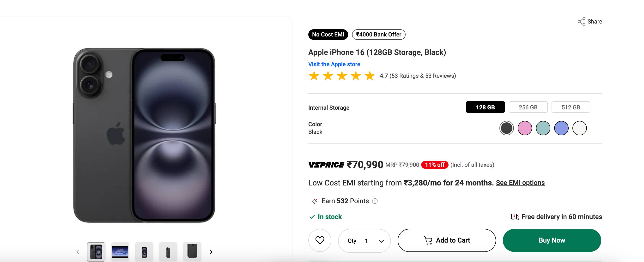
Task: Open the ₹4000 Bank Offer tag
Action: point(378,35)
